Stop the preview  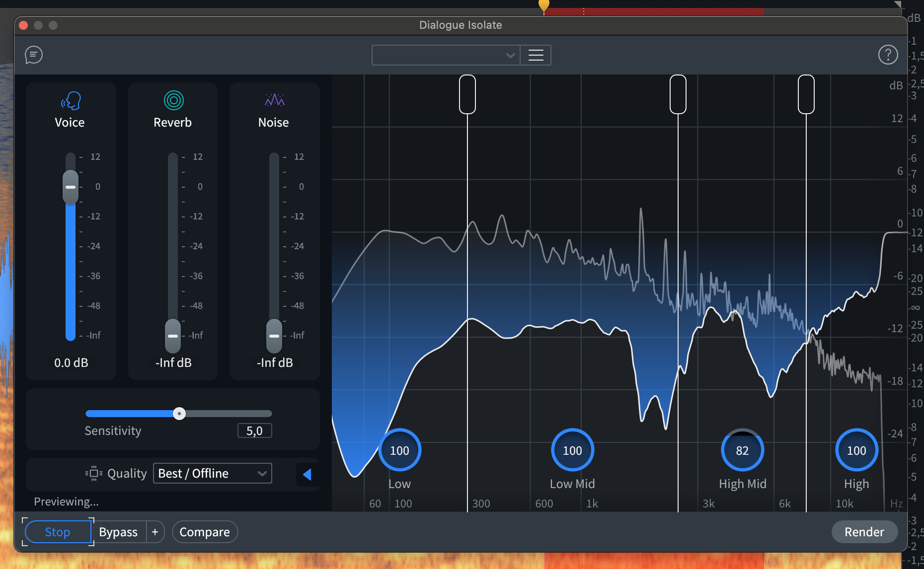[58, 532]
